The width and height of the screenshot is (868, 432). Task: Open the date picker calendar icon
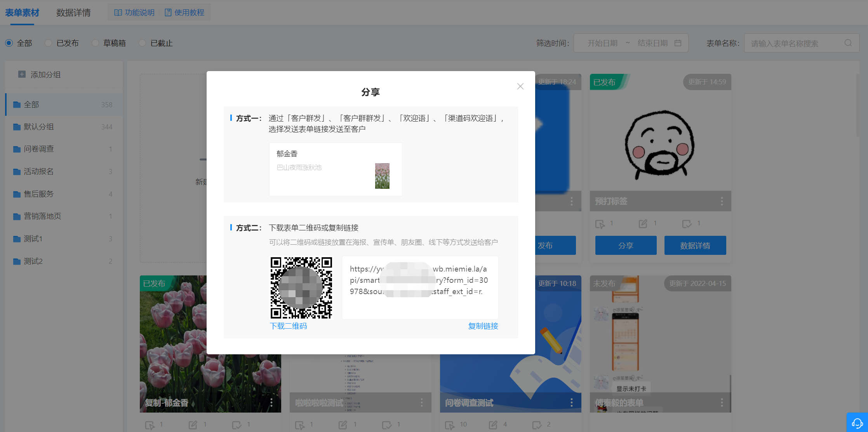coord(678,43)
